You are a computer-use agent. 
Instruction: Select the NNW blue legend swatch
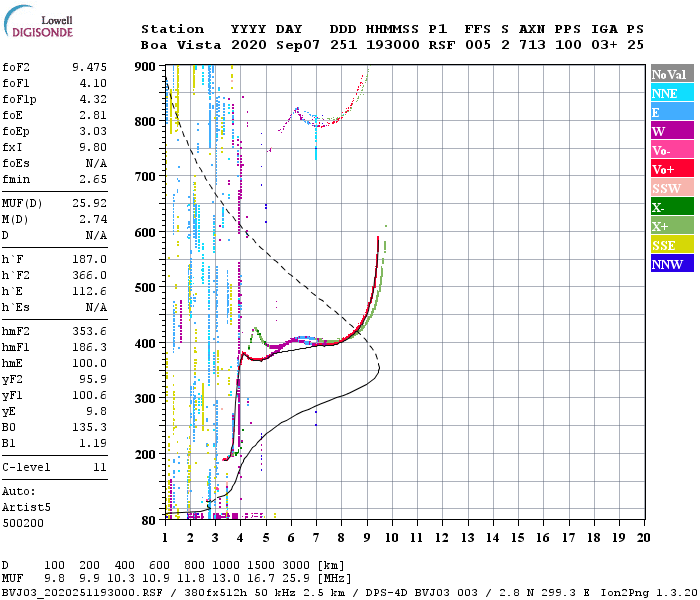click(672, 264)
